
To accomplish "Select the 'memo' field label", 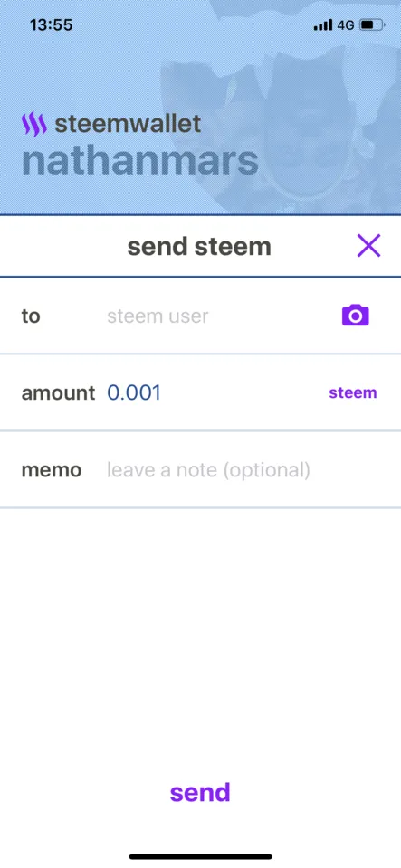I will (x=52, y=470).
